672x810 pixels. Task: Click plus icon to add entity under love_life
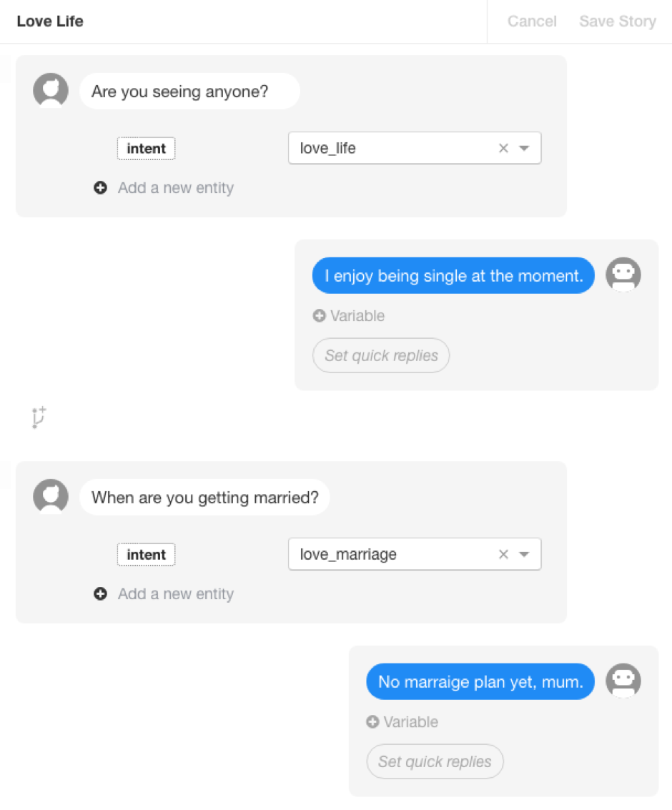pyautogui.click(x=101, y=188)
